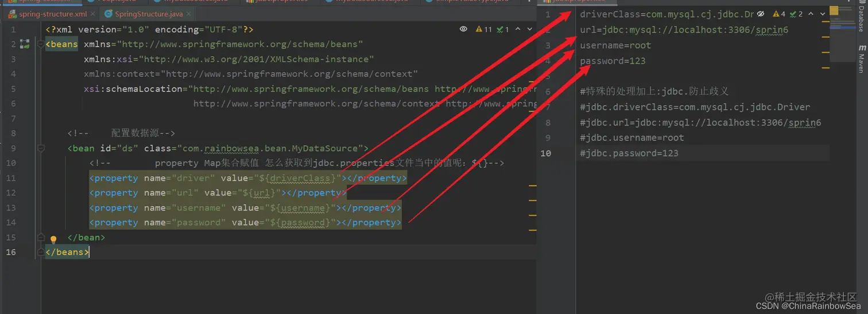Collapse the bean ds fold on line 9
Viewport: 868px width, 314px height.
coord(41,148)
